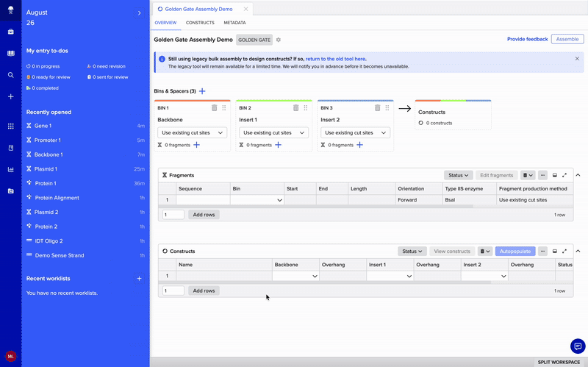Open Insert 2 cut sites dropdown
The height and width of the screenshot is (367, 588).
tap(355, 132)
